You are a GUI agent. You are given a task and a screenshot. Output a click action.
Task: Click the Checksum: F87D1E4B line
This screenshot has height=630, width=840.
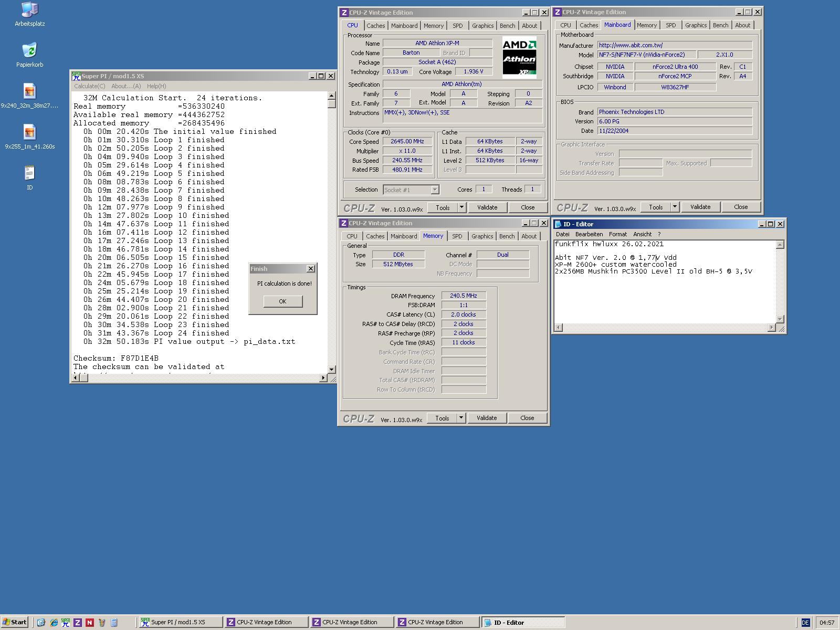pyautogui.click(x=116, y=358)
